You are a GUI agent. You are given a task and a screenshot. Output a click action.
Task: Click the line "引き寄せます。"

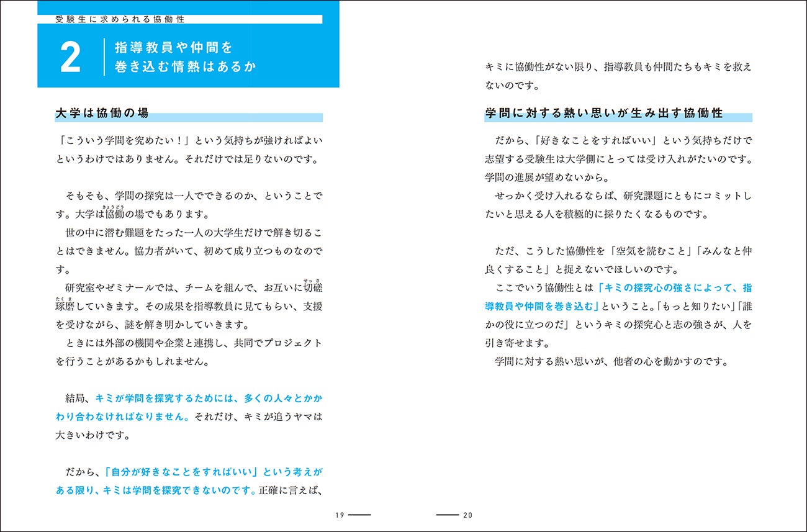[518, 343]
